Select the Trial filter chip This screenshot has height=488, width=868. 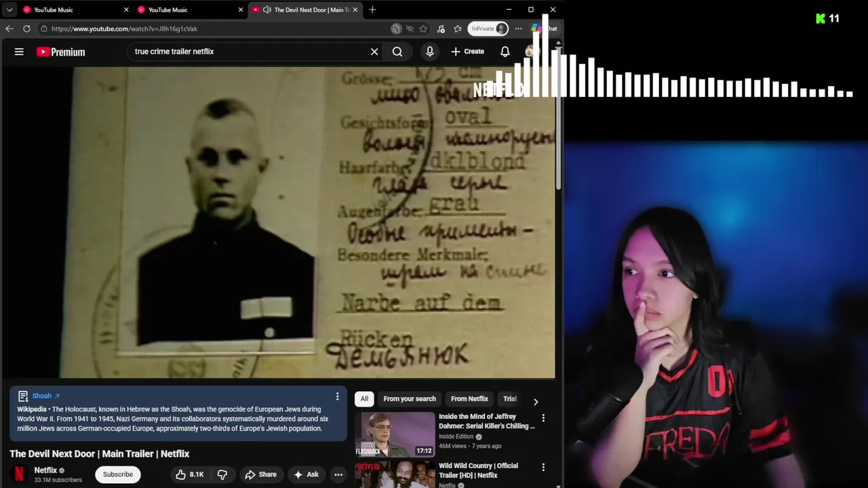click(x=509, y=399)
